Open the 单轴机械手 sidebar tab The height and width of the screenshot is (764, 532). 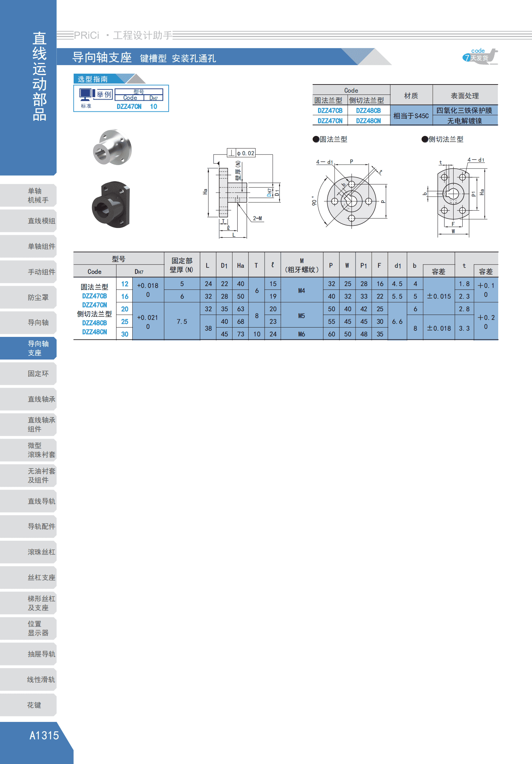click(x=28, y=195)
